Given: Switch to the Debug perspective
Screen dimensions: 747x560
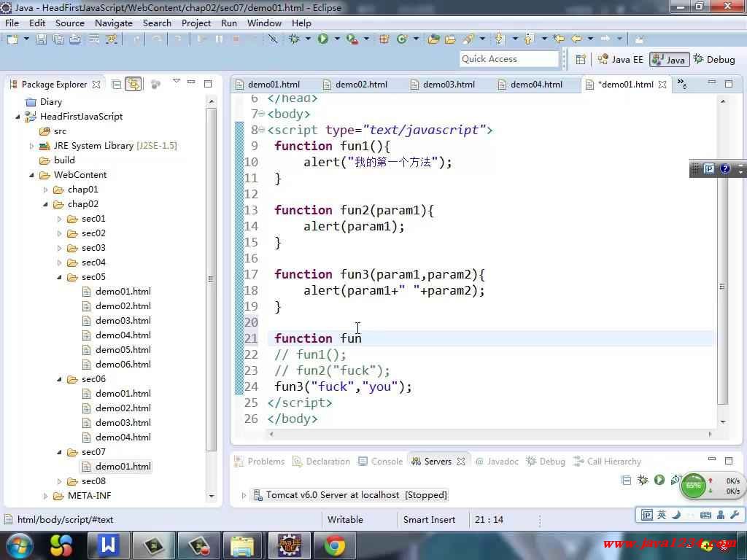Looking at the screenshot, I should tap(713, 60).
